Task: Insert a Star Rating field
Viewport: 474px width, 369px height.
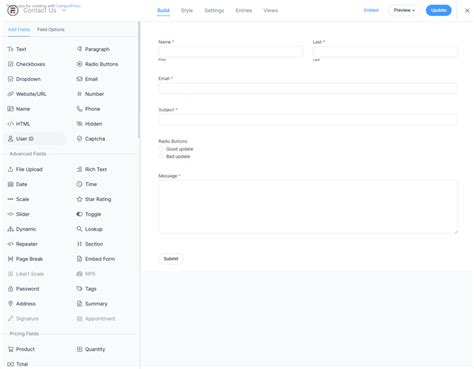Action: pyautogui.click(x=94, y=199)
